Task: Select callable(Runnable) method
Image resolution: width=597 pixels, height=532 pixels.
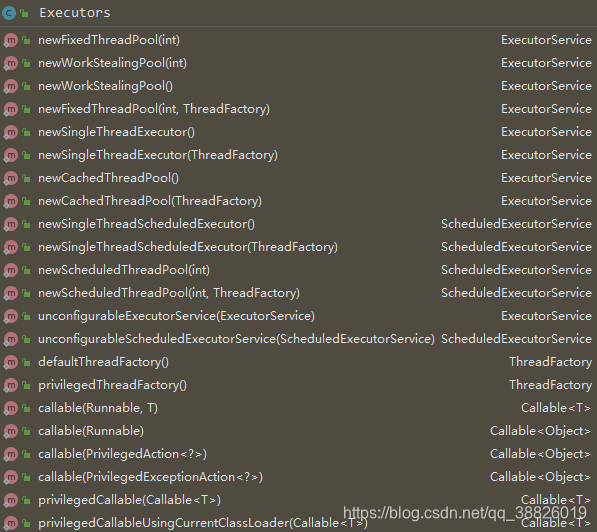Action: point(91,431)
